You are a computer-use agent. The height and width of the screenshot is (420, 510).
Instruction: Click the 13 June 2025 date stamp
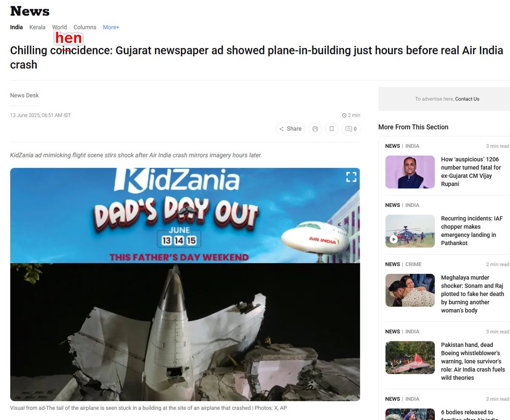pyautogui.click(x=40, y=115)
